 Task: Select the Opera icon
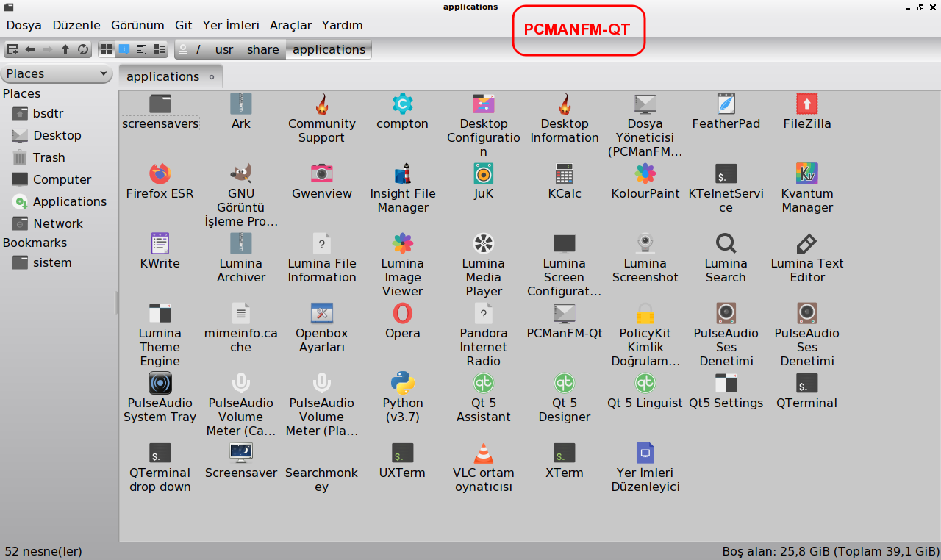pyautogui.click(x=402, y=313)
